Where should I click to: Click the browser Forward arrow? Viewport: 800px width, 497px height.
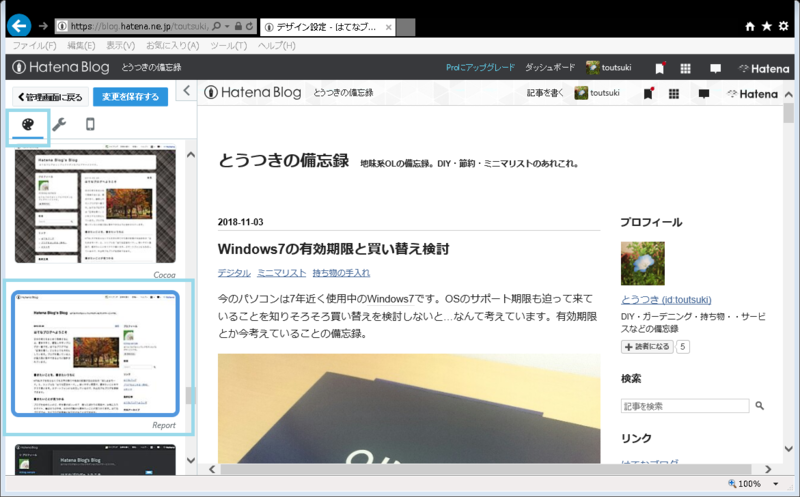click(43, 26)
